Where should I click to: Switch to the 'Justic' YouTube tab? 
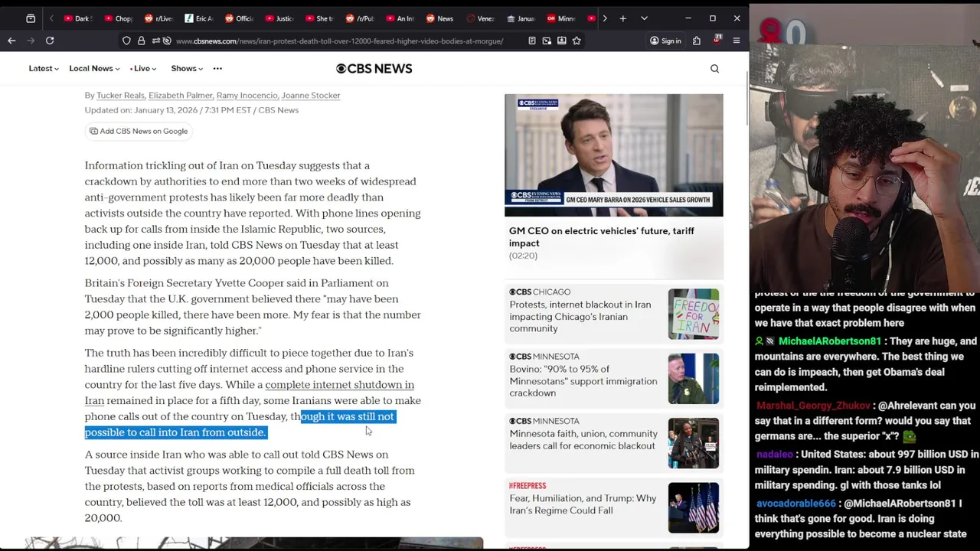pyautogui.click(x=280, y=18)
